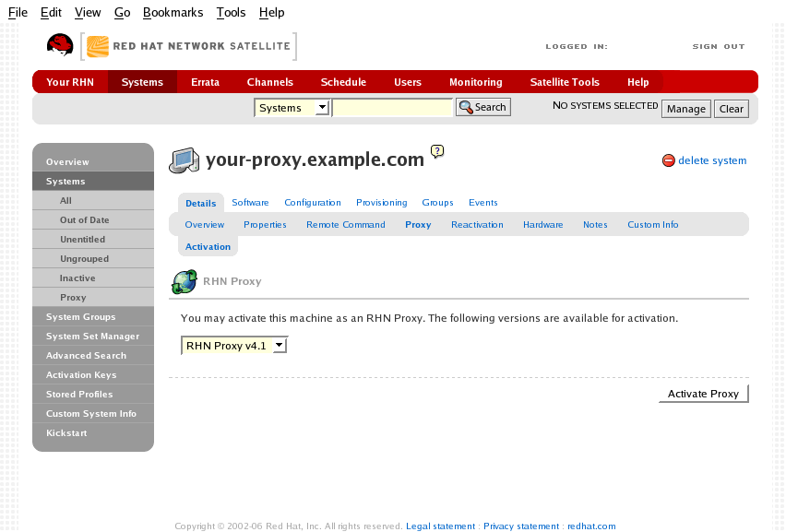This screenshot has width=786, height=532.
Task: Select Out of Date in sidebar
Action: click(x=93, y=220)
